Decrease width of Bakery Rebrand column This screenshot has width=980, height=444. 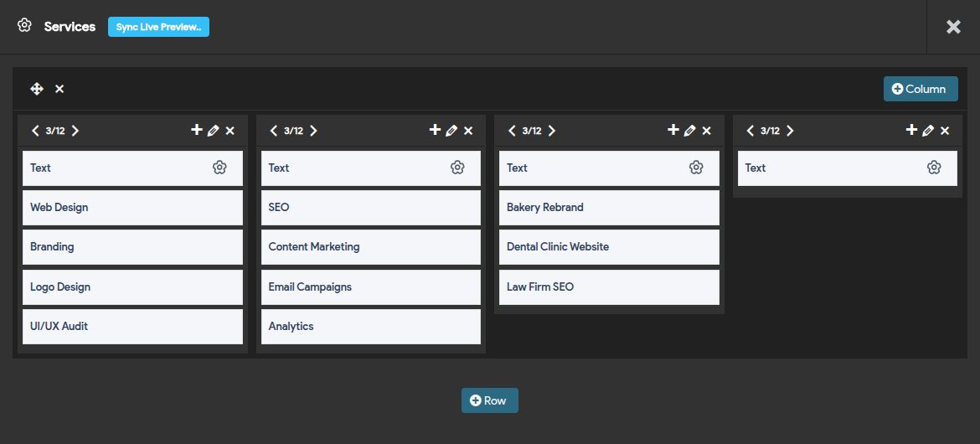[x=512, y=131]
